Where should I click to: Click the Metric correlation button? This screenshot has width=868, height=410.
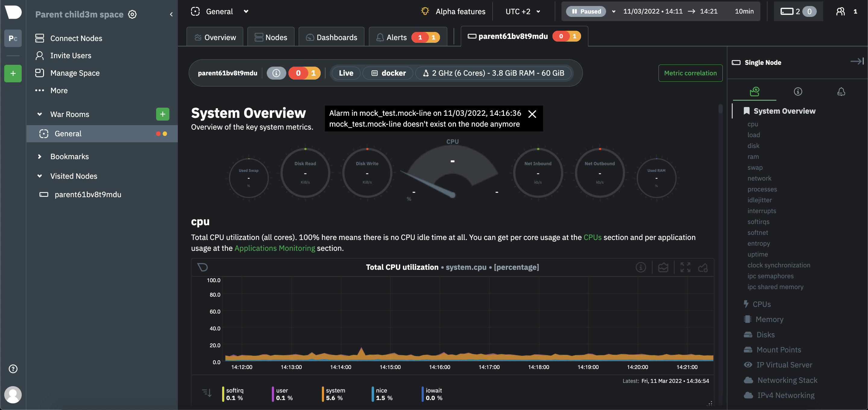point(690,73)
